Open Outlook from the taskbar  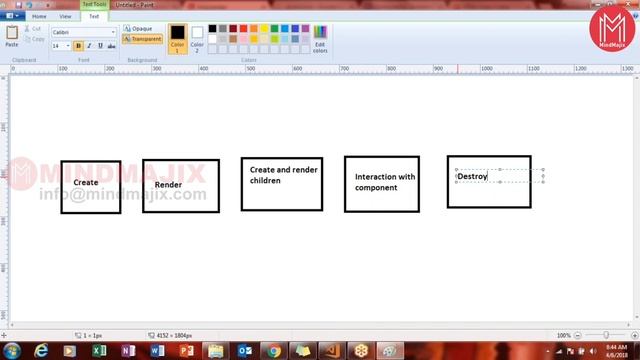tap(245, 351)
